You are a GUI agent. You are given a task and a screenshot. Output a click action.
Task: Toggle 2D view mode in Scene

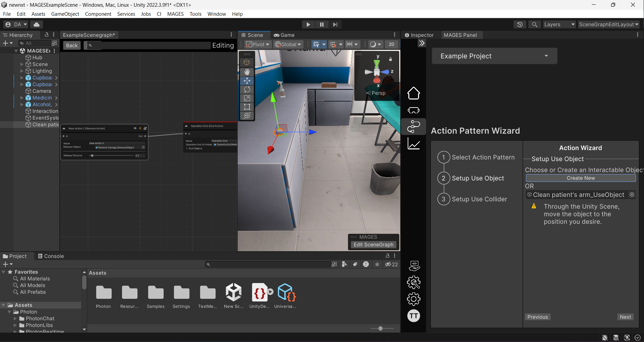point(392,44)
